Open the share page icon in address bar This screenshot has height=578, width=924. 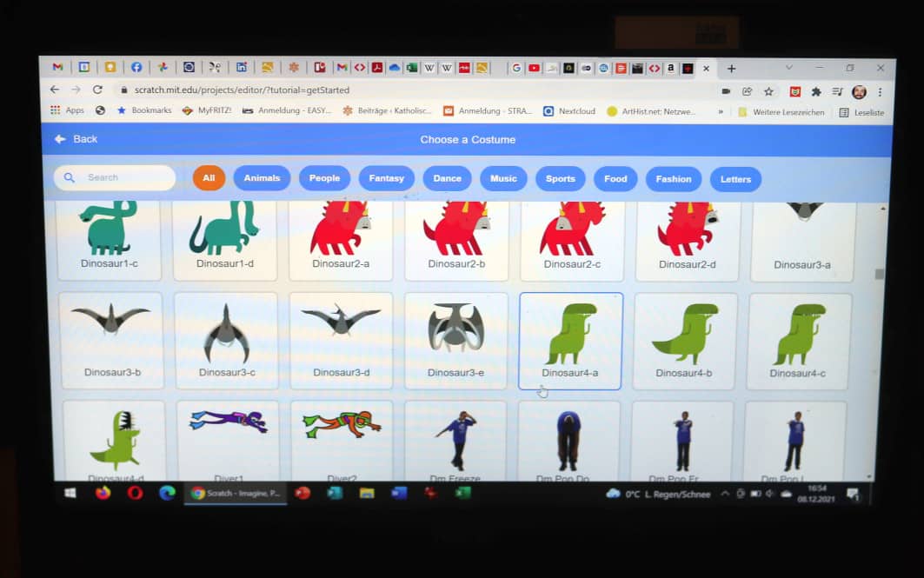748,91
